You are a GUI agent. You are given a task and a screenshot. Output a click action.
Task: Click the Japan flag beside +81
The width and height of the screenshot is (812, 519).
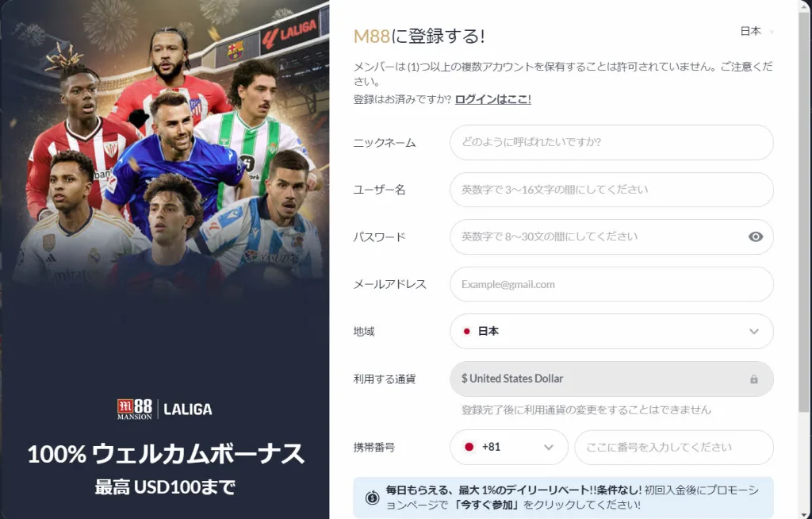[469, 447]
